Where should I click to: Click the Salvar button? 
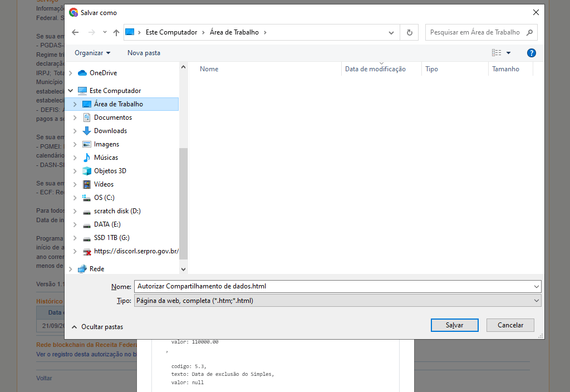(x=454, y=325)
